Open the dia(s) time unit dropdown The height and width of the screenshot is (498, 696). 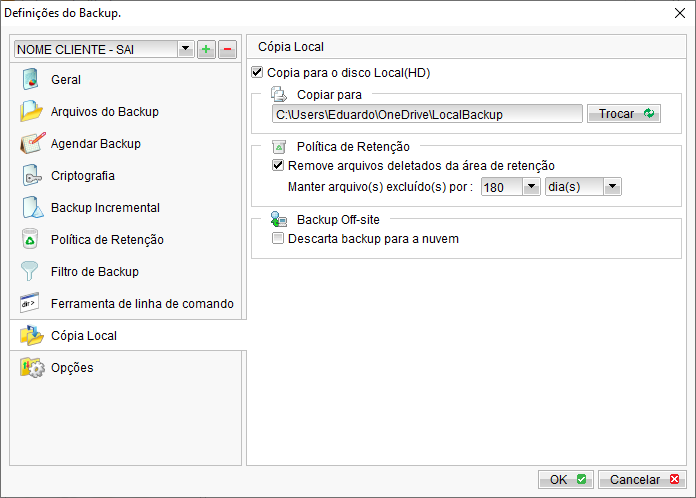pos(612,187)
